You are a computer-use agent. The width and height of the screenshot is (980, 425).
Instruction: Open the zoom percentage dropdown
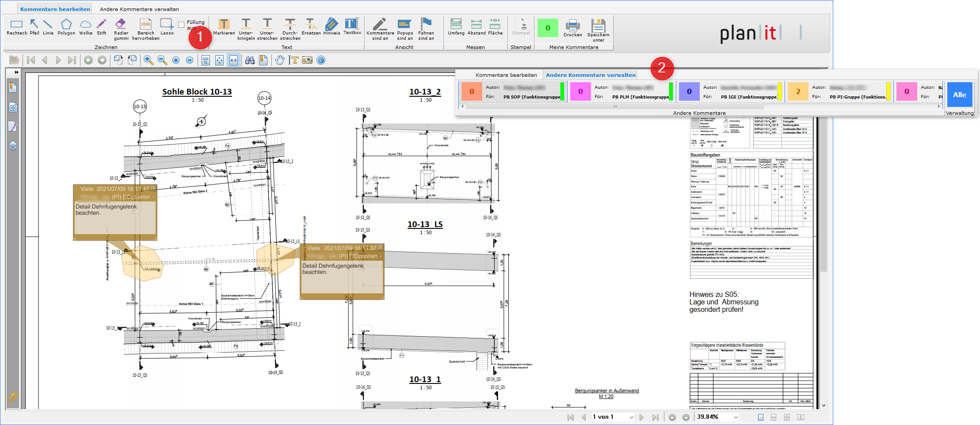coord(736,417)
